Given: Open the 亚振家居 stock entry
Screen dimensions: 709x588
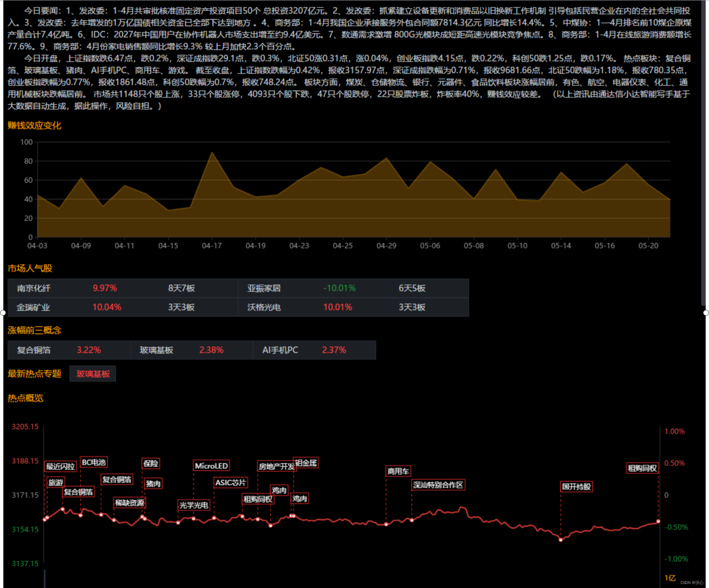Looking at the screenshot, I should (x=264, y=288).
